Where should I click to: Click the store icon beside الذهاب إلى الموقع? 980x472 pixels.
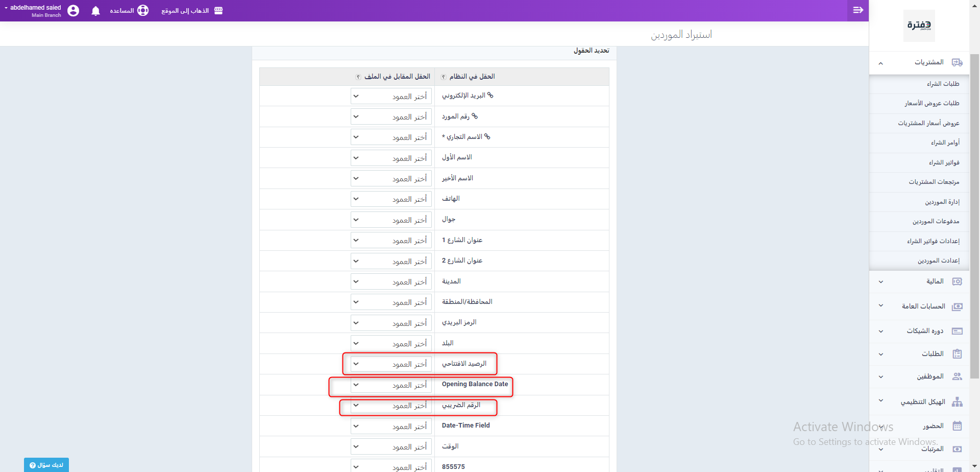coord(218,11)
